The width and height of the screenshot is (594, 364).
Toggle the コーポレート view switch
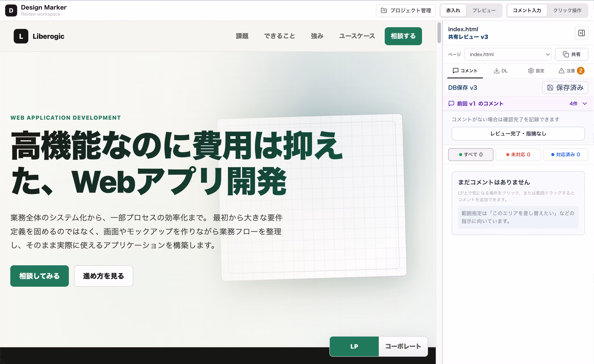[403, 346]
